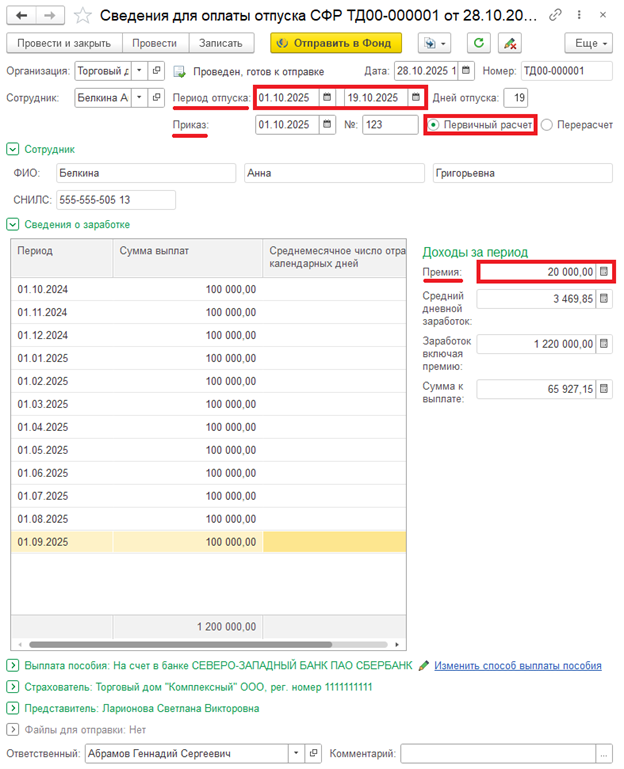
Task: Open calendar picker for vacation start date
Action: [x=327, y=98]
